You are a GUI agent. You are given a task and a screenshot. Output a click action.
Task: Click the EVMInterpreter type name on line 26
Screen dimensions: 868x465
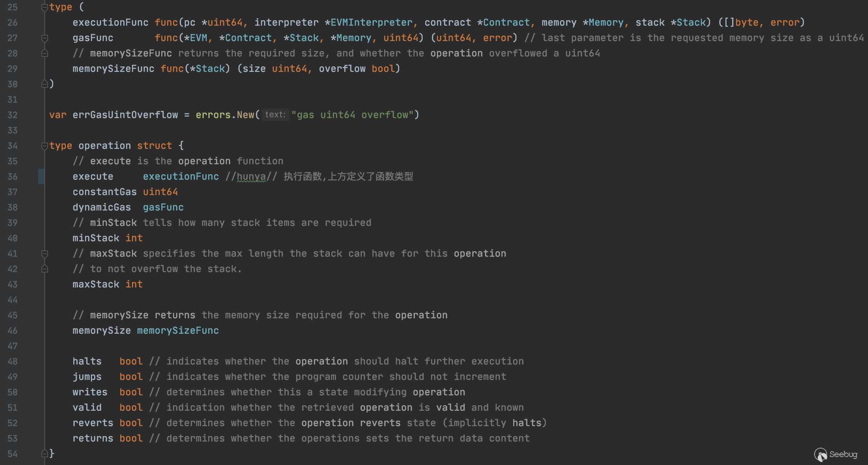click(x=371, y=22)
